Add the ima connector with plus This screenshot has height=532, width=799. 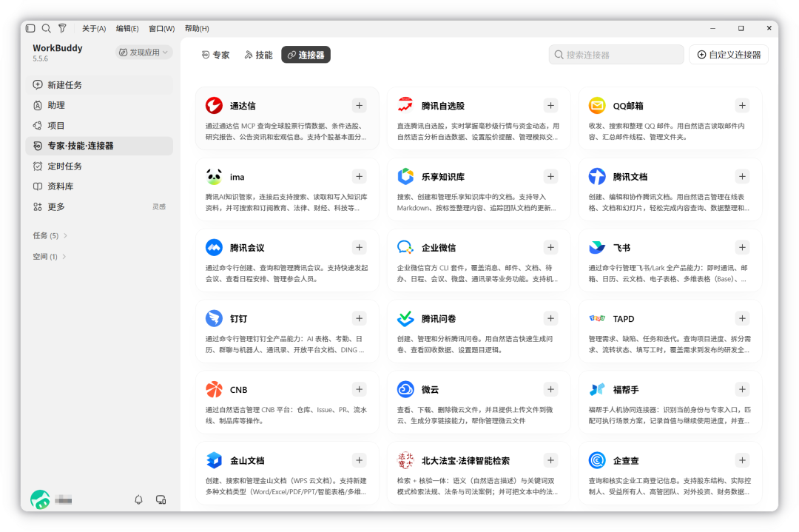360,176
